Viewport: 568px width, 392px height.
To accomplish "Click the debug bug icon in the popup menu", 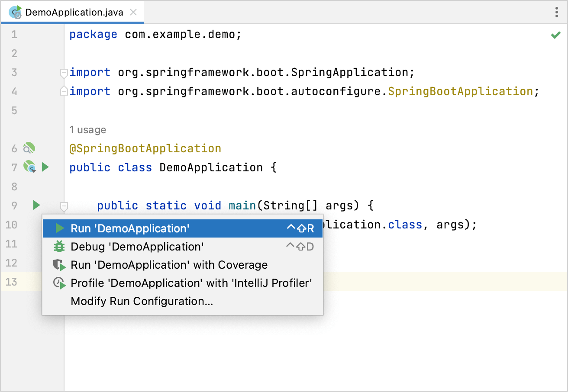I will 60,247.
